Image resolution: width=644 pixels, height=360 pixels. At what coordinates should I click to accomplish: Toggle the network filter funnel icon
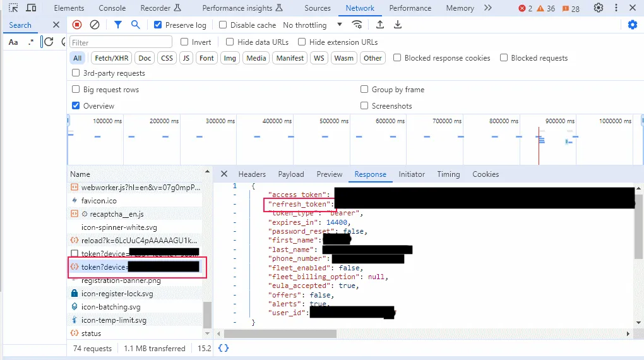118,25
